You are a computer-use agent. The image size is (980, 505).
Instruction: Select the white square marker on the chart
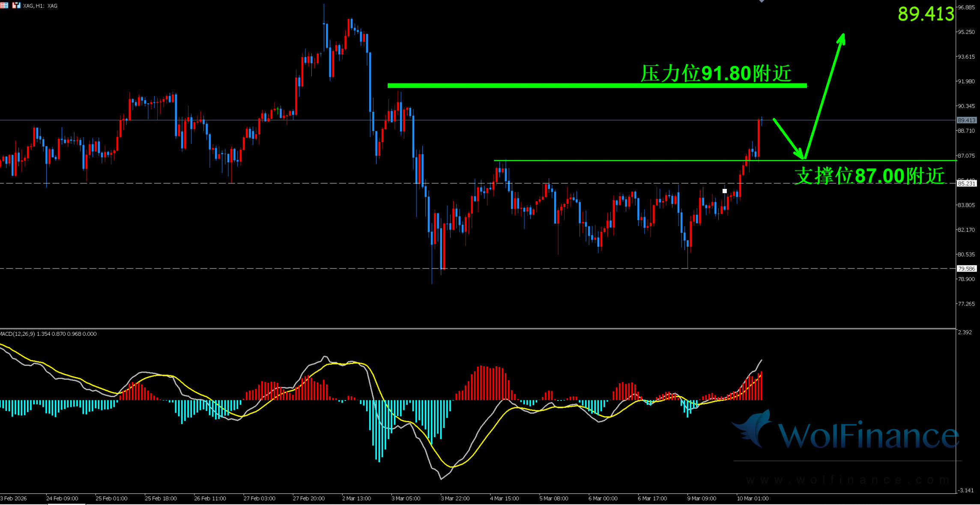coord(725,191)
